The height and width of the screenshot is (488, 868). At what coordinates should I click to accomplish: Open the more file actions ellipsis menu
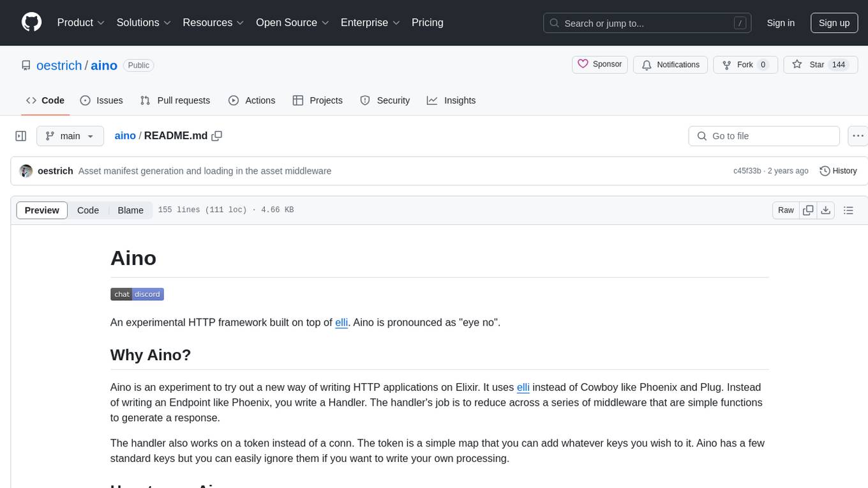[858, 136]
